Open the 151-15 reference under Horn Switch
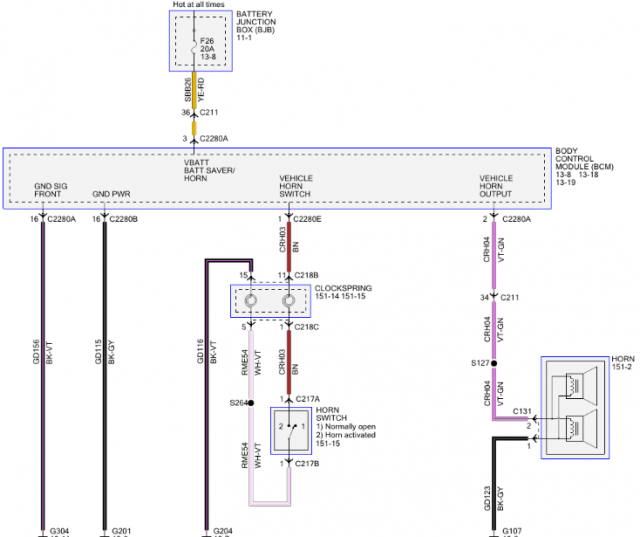The image size is (640, 537). [328, 444]
